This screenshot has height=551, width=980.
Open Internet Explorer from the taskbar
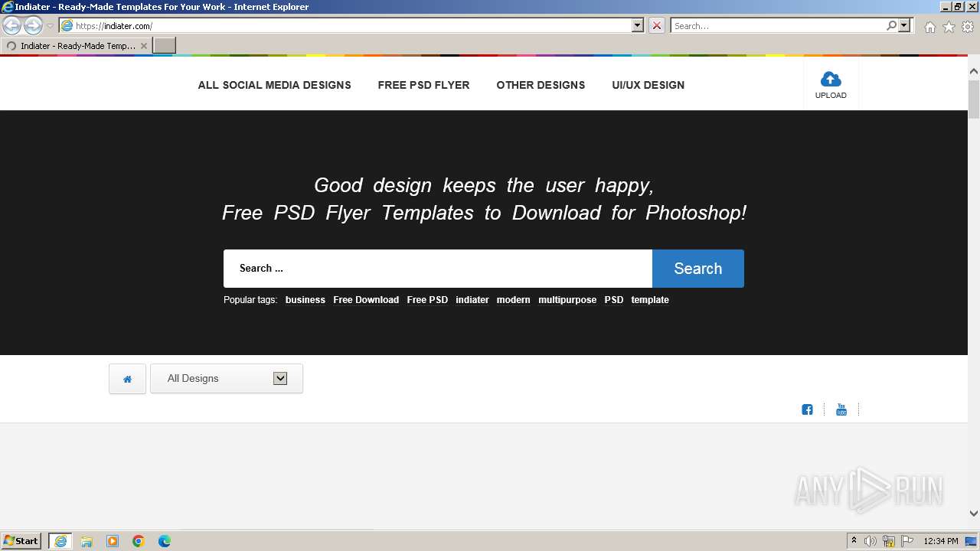coord(60,541)
